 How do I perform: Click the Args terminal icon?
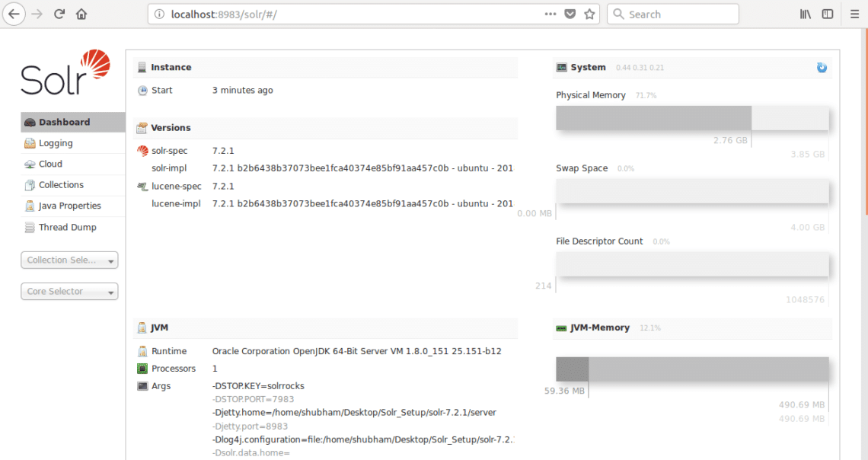click(142, 386)
